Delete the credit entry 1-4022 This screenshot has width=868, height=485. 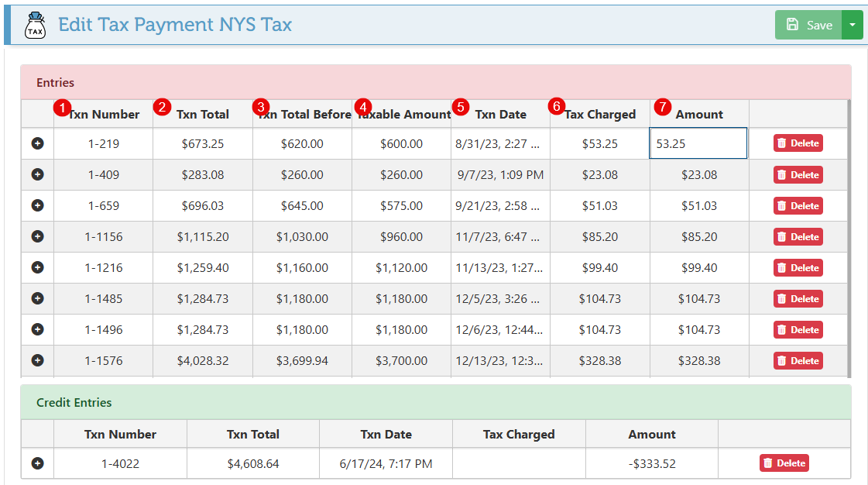pos(784,463)
